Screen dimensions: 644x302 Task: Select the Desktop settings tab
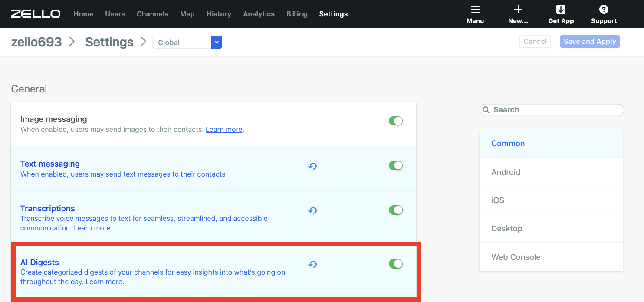pyautogui.click(x=551, y=228)
